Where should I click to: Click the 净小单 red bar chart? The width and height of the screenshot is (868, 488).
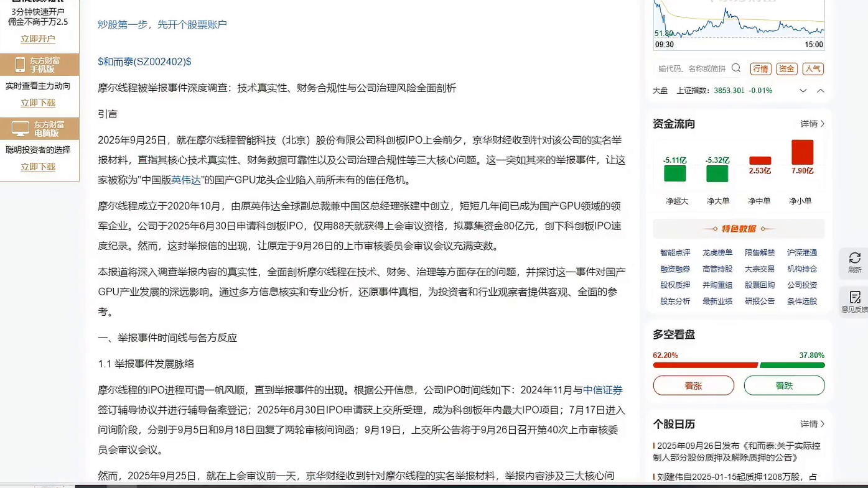pos(802,152)
